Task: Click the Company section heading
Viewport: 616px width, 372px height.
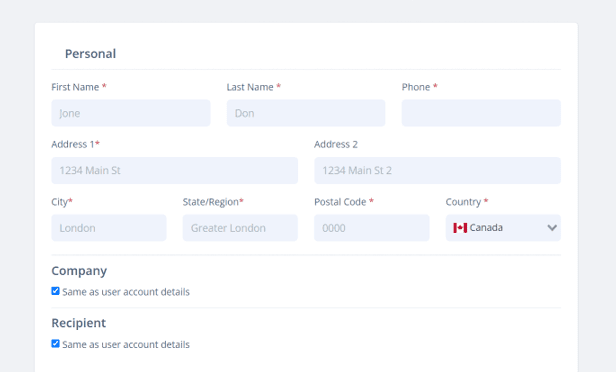Action: click(x=79, y=271)
